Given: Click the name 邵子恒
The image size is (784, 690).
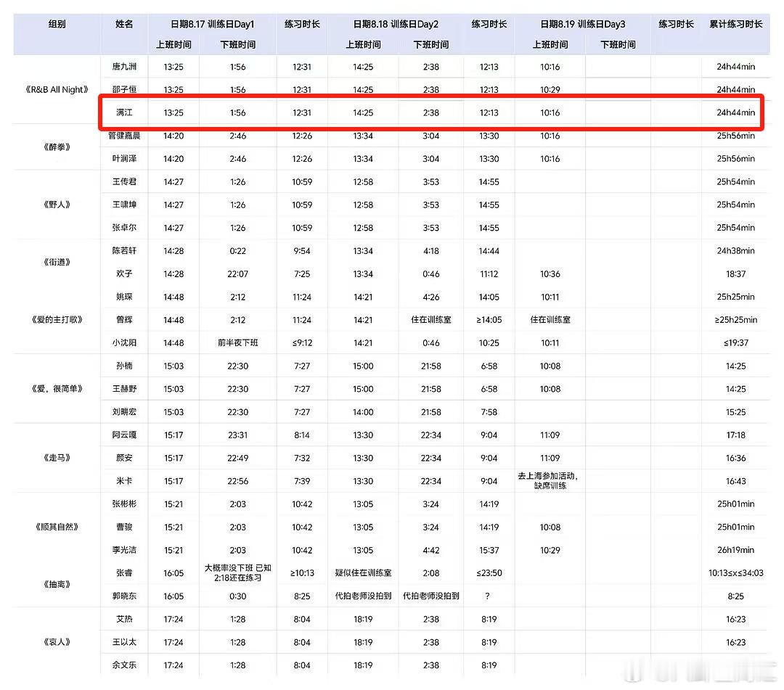Looking at the screenshot, I should [124, 89].
